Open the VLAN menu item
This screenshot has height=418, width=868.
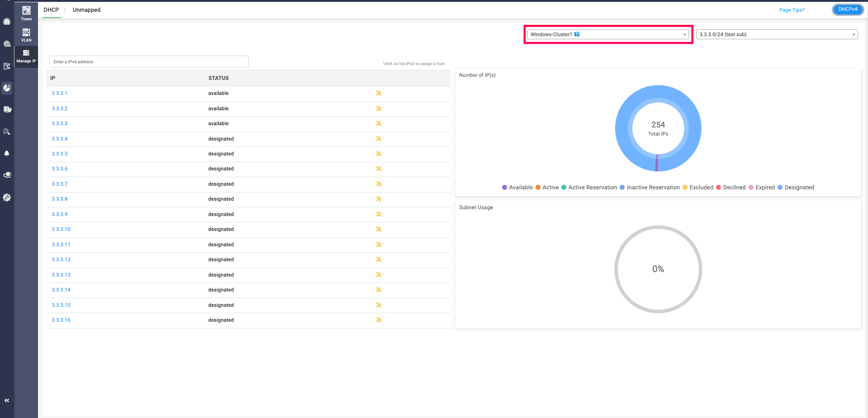tap(26, 35)
